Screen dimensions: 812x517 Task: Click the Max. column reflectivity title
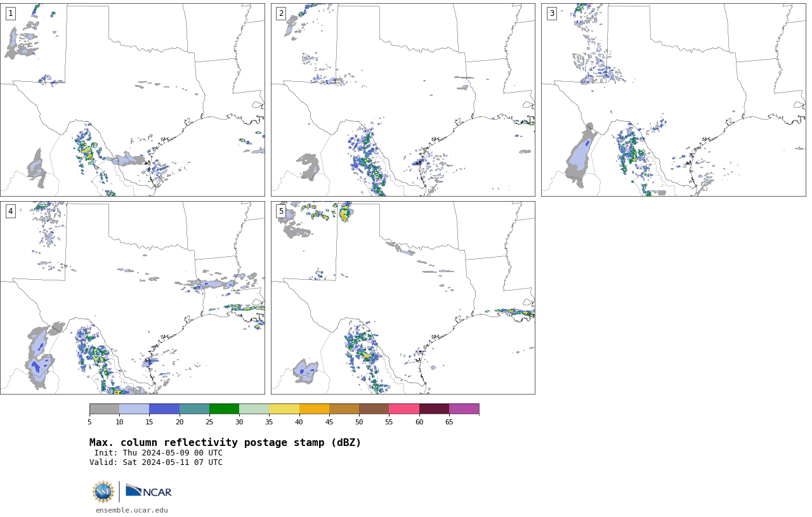click(x=225, y=443)
